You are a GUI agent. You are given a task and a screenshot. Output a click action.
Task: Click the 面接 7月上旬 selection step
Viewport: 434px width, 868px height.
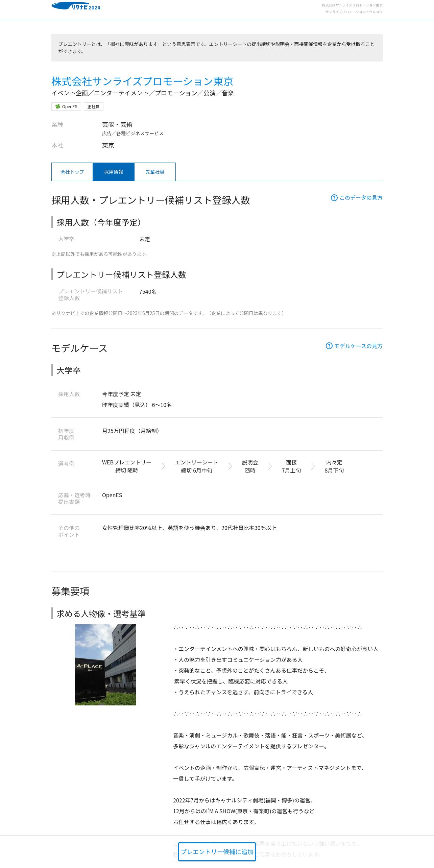pyautogui.click(x=291, y=466)
